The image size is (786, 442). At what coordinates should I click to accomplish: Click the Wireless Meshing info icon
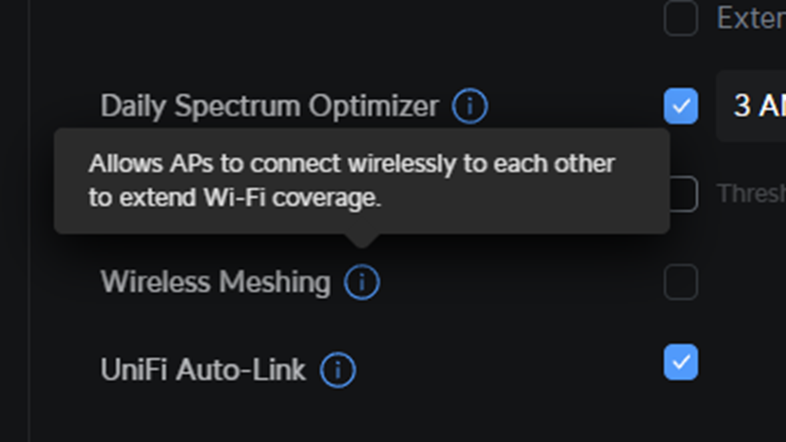pos(362,283)
